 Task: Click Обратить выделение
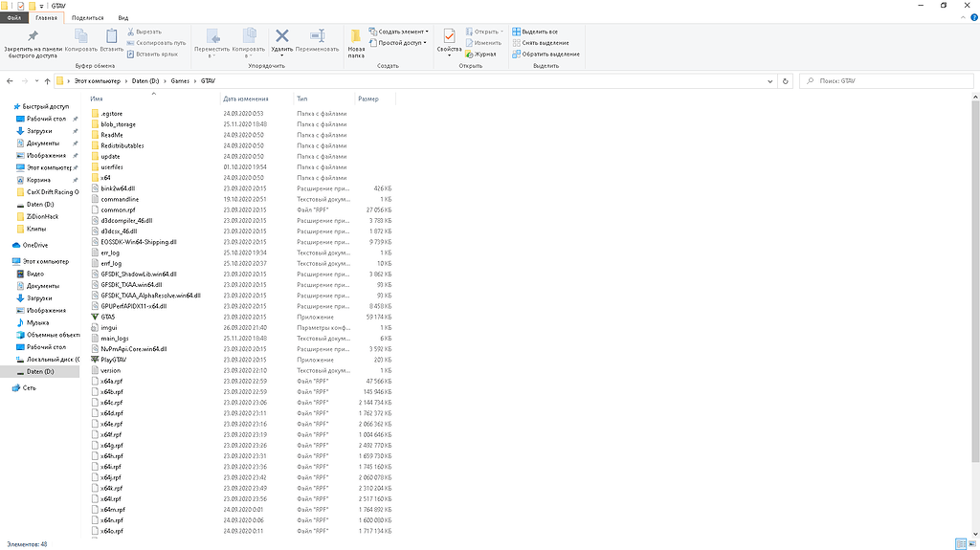[x=546, y=54]
